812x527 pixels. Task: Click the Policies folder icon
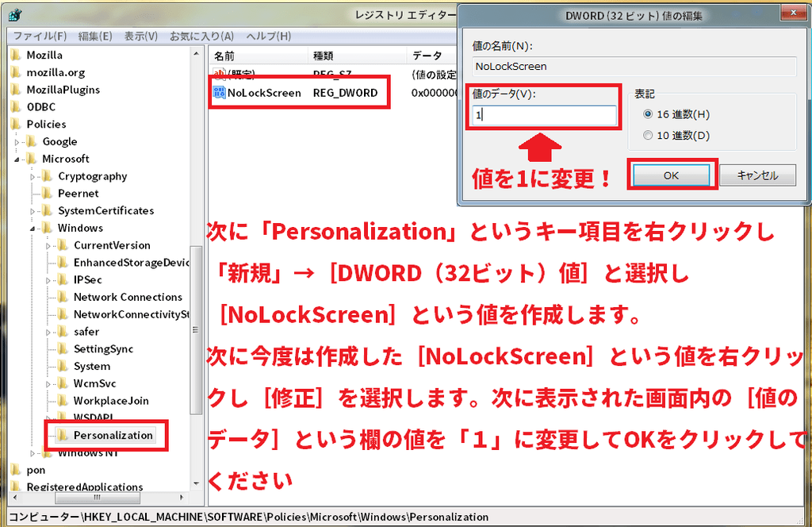16,125
